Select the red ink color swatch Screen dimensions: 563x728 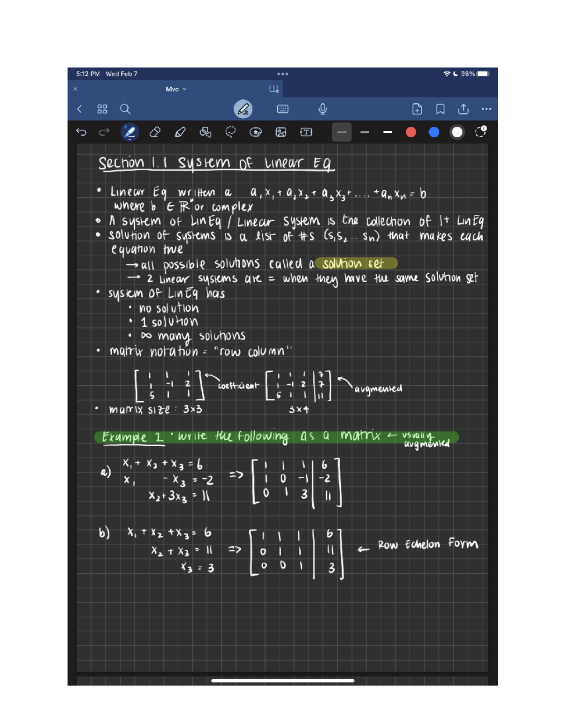pyautogui.click(x=411, y=132)
